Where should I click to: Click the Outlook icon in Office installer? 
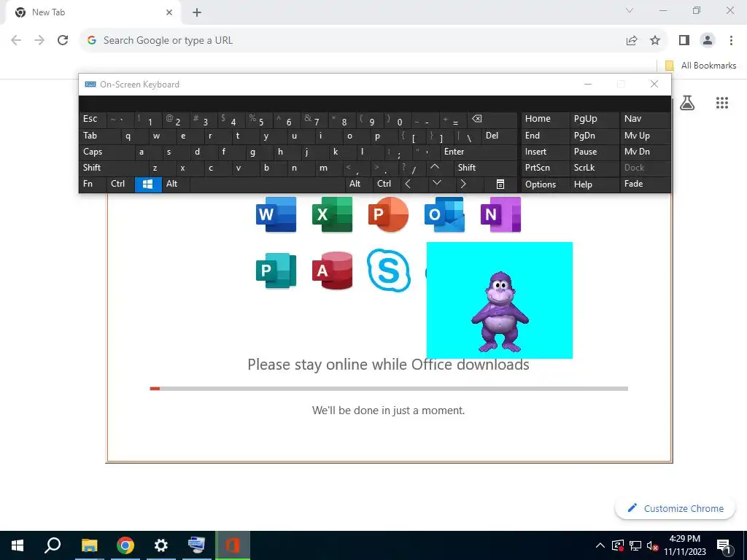coord(444,214)
